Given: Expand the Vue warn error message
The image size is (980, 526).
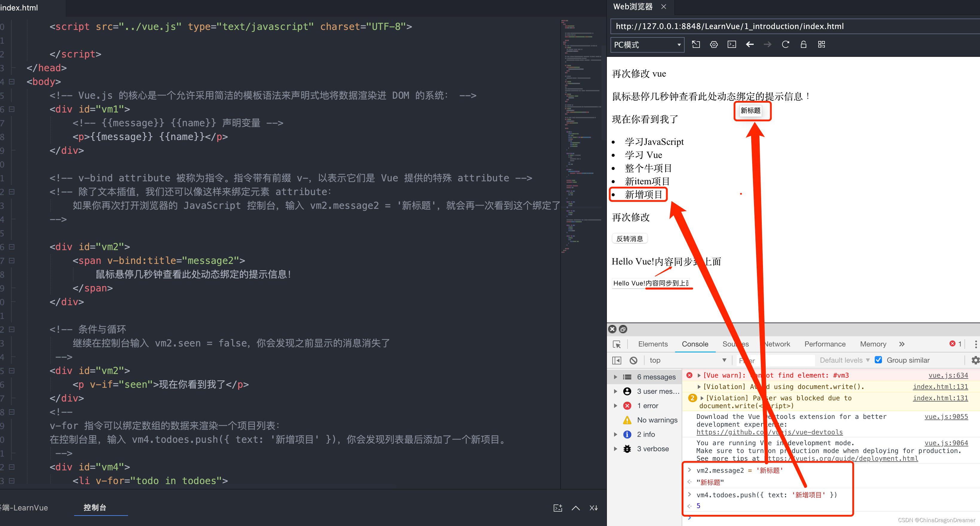Looking at the screenshot, I should 699,375.
